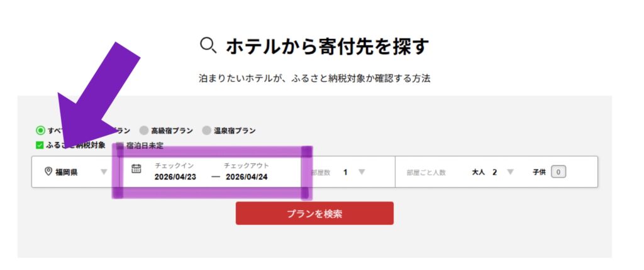
Task: Open the ふるさと納税対象か確認する方法 text link
Action: click(x=313, y=79)
